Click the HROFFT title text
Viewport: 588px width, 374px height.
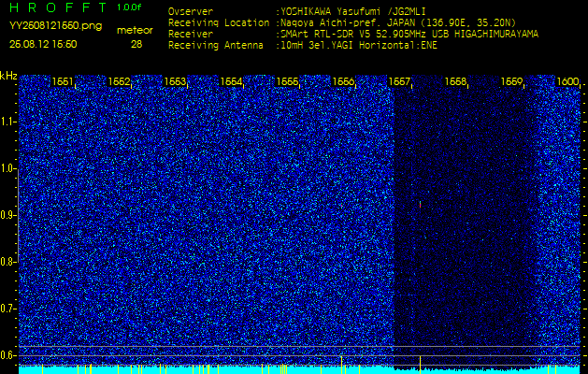click(58, 7)
